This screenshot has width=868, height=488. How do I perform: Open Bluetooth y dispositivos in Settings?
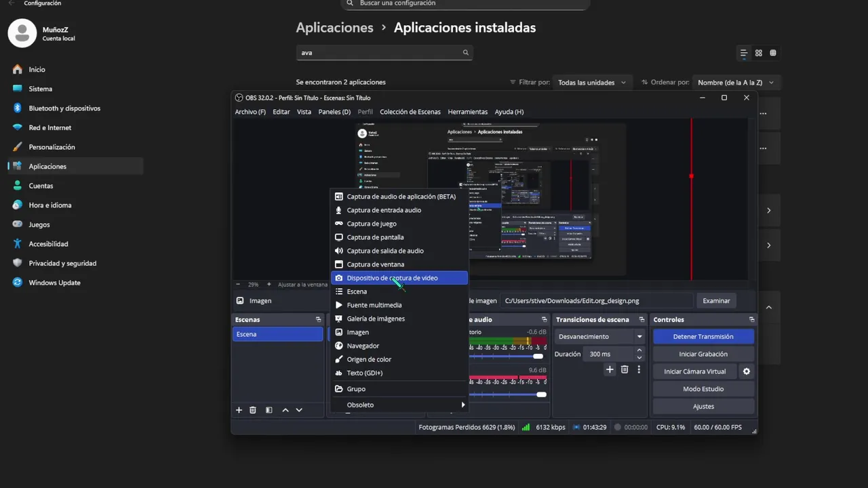(x=75, y=108)
